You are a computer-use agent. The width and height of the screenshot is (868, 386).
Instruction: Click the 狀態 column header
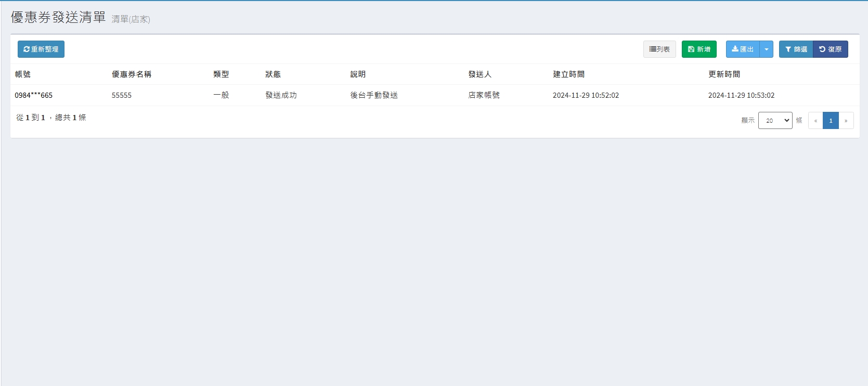click(x=273, y=74)
